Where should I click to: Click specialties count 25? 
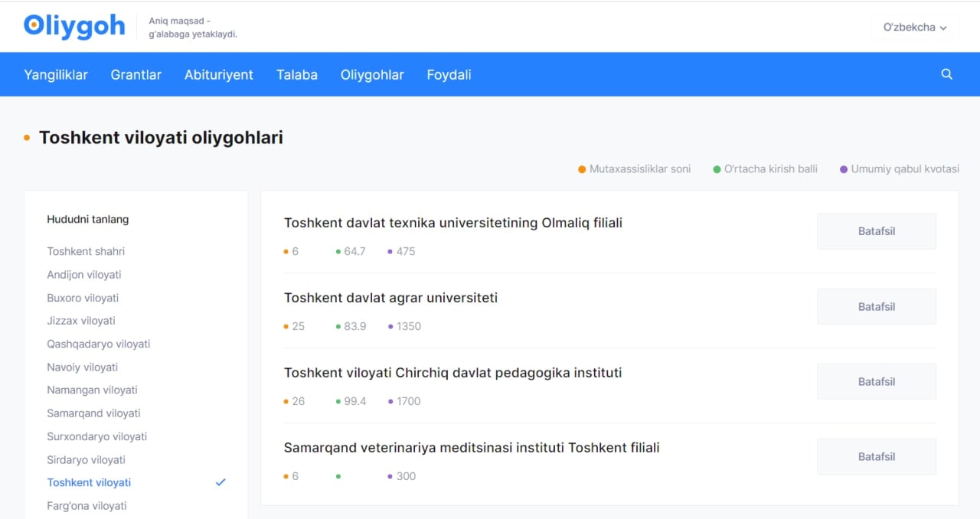pyautogui.click(x=298, y=326)
